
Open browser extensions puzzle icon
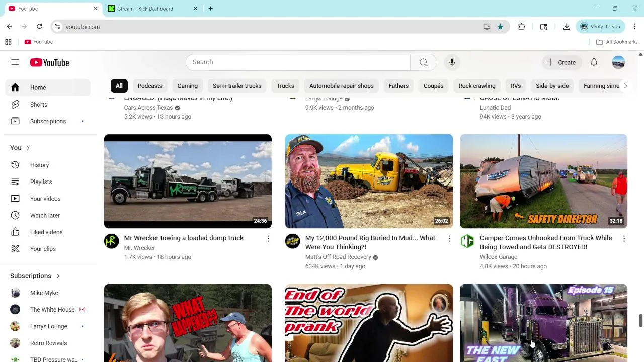521,26
